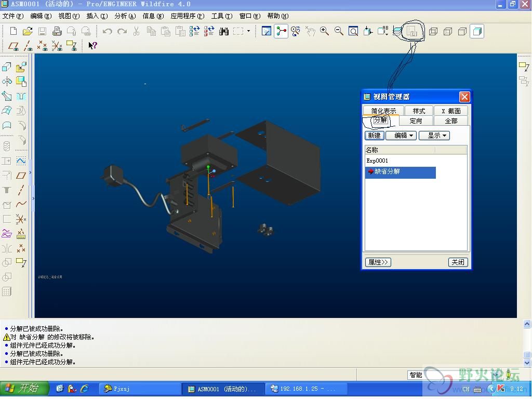This screenshot has height=399, width=532.
Task: Click the Print toolbar icon
Action: point(57,32)
